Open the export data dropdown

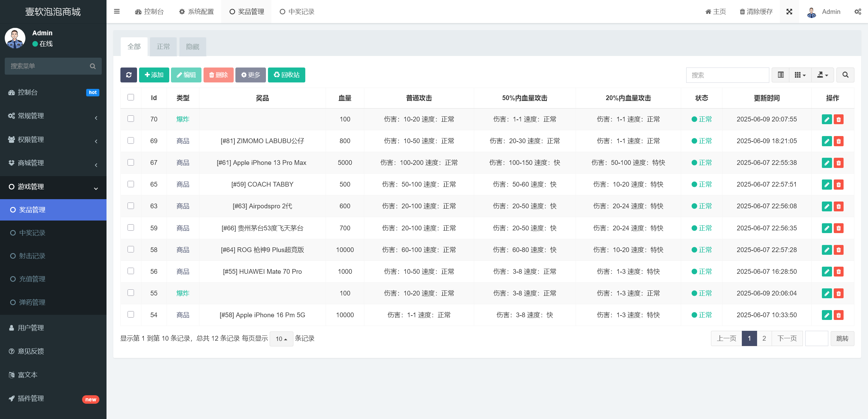pyautogui.click(x=823, y=75)
